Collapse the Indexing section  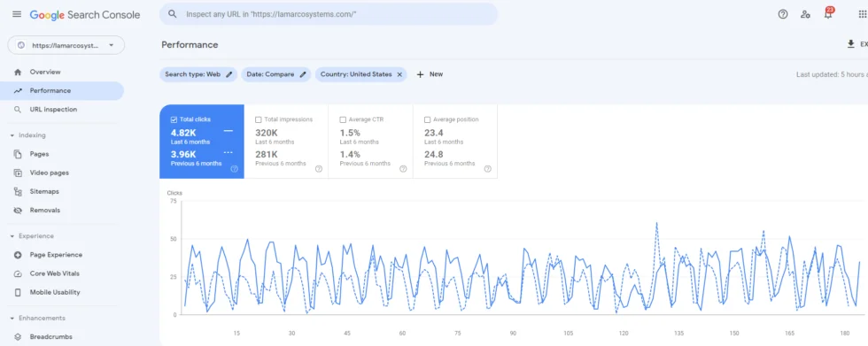[x=12, y=135]
